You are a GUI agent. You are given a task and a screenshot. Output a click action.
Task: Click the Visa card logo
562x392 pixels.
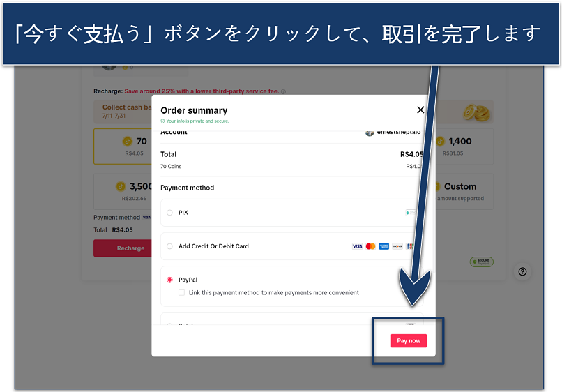click(x=357, y=246)
